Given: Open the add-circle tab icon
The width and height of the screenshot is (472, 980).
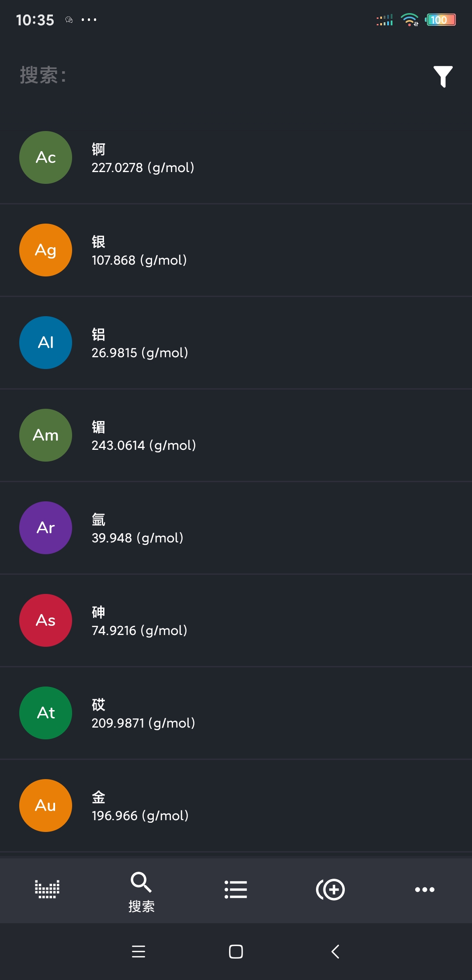Looking at the screenshot, I should (x=330, y=890).
